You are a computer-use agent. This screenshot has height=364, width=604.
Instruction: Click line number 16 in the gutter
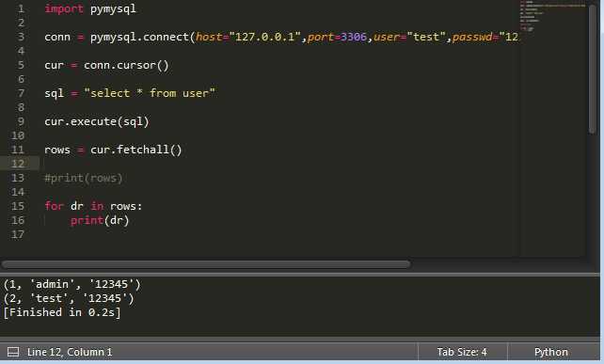18,220
